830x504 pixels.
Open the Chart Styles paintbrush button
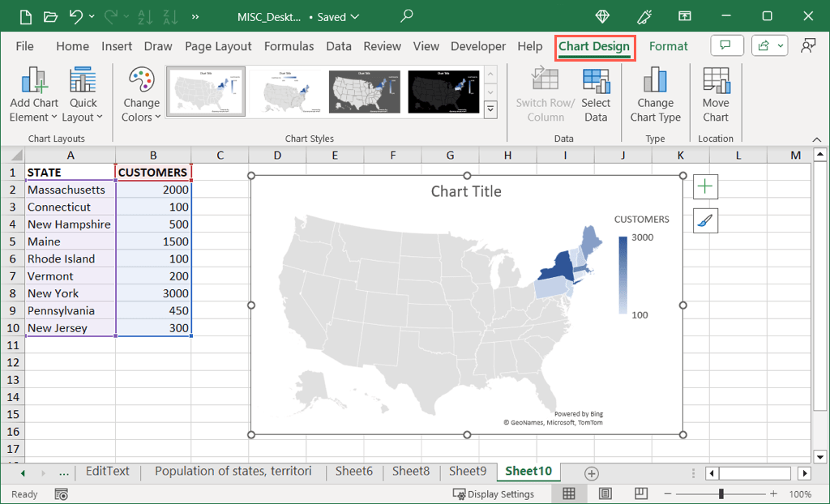point(705,220)
